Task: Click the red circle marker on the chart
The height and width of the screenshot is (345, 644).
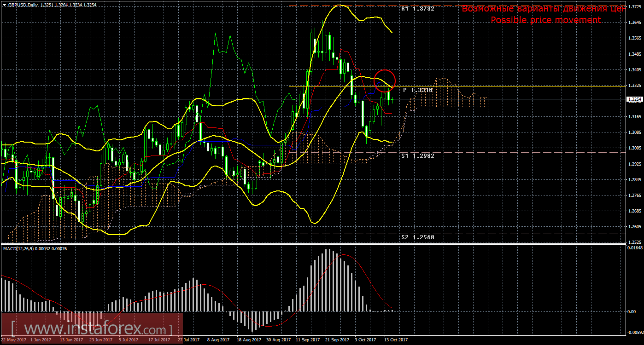Action: [x=385, y=80]
